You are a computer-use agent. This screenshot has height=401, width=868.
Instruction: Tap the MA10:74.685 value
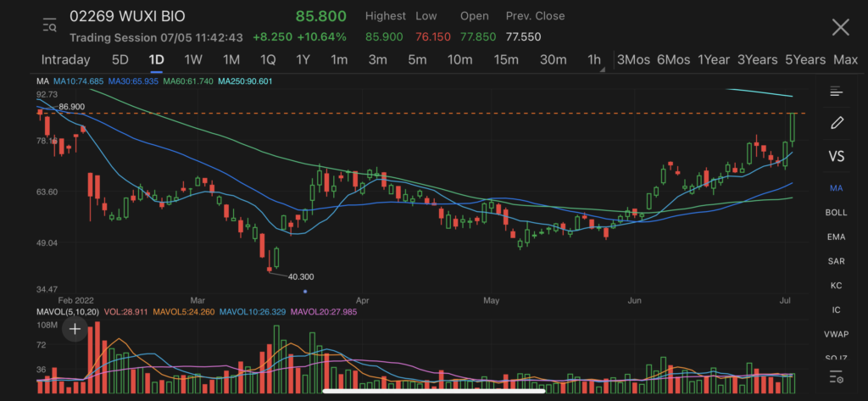78,81
